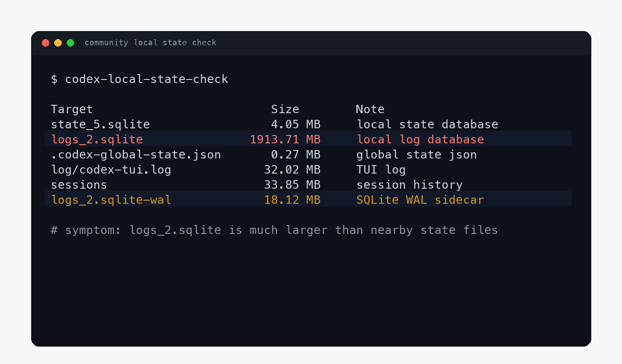Click the 'codex-local-state-check' command text
Screen dimensions: 622x364
click(147, 79)
